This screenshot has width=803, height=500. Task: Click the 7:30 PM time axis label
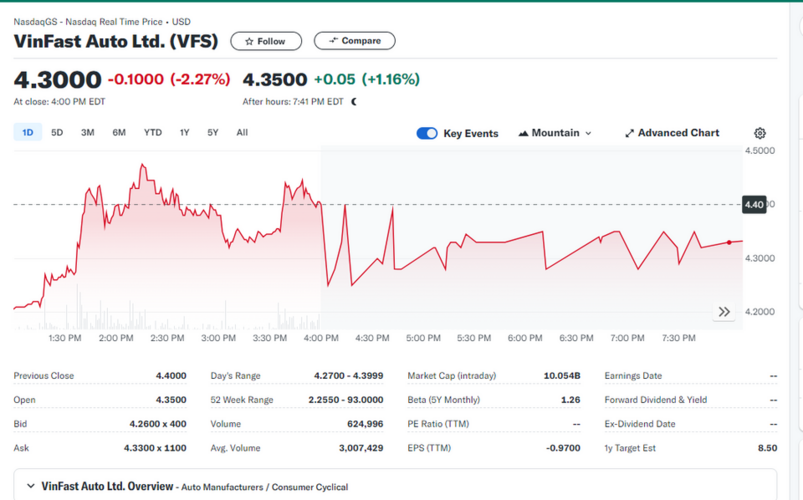679,338
